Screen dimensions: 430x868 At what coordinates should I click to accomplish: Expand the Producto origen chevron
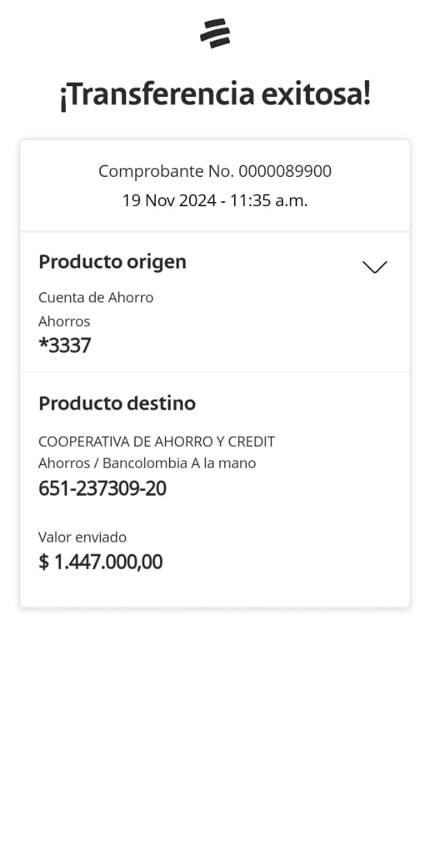click(374, 267)
